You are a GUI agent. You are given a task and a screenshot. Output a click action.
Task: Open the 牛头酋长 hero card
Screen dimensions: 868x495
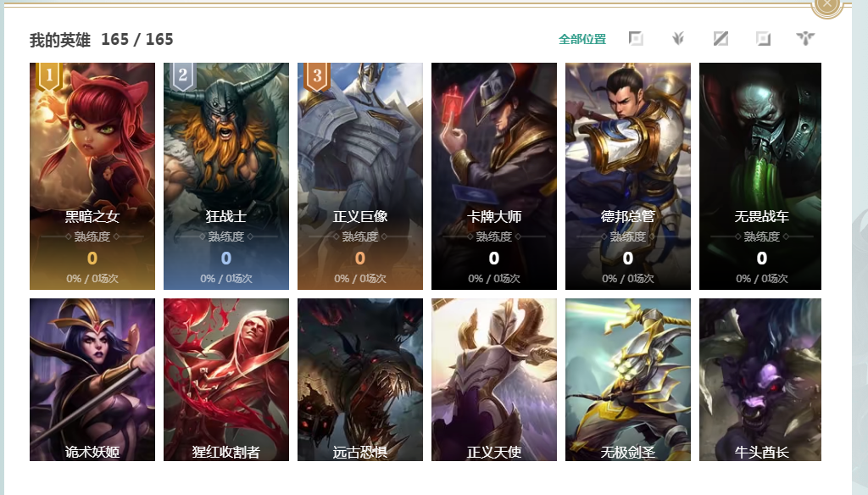point(760,380)
